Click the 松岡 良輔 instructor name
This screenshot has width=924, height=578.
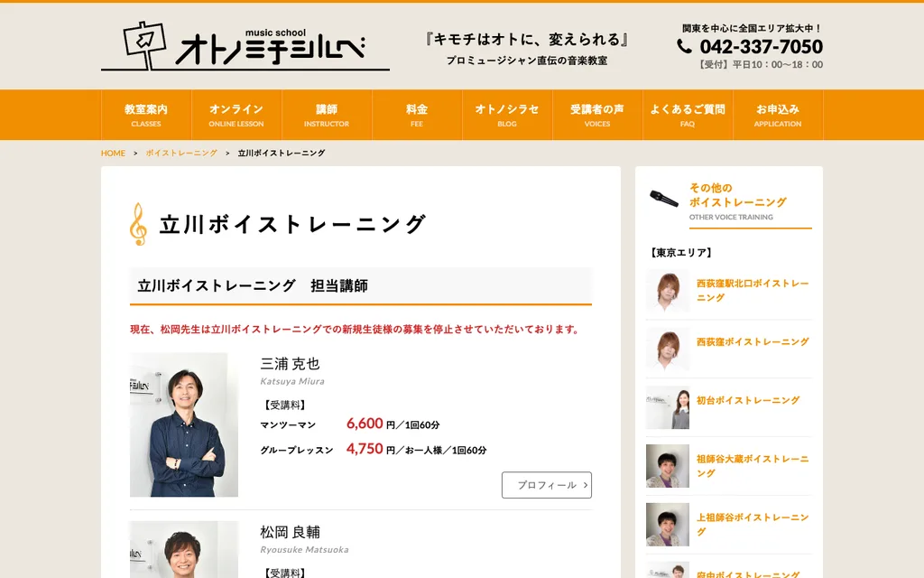click(290, 531)
